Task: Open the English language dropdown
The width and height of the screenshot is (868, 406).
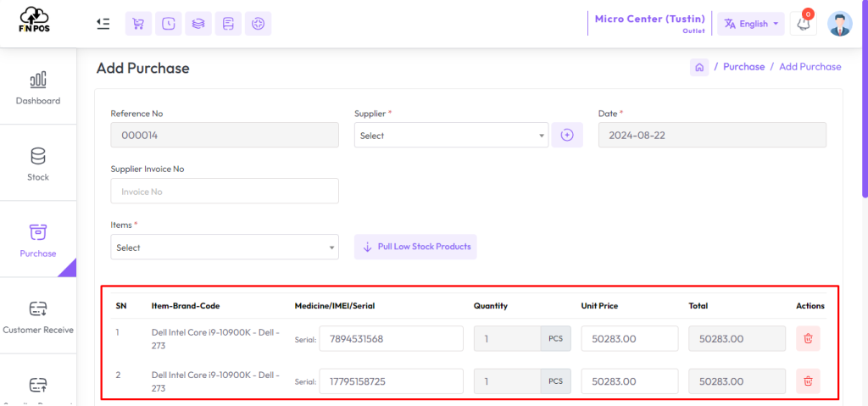Action: coord(751,24)
